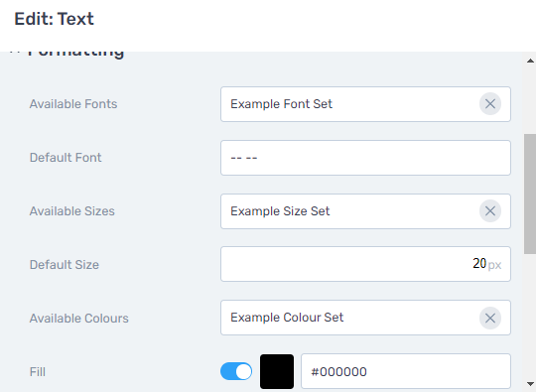Clear the Example Font Set selection
The height and width of the screenshot is (392, 536).
coord(490,104)
